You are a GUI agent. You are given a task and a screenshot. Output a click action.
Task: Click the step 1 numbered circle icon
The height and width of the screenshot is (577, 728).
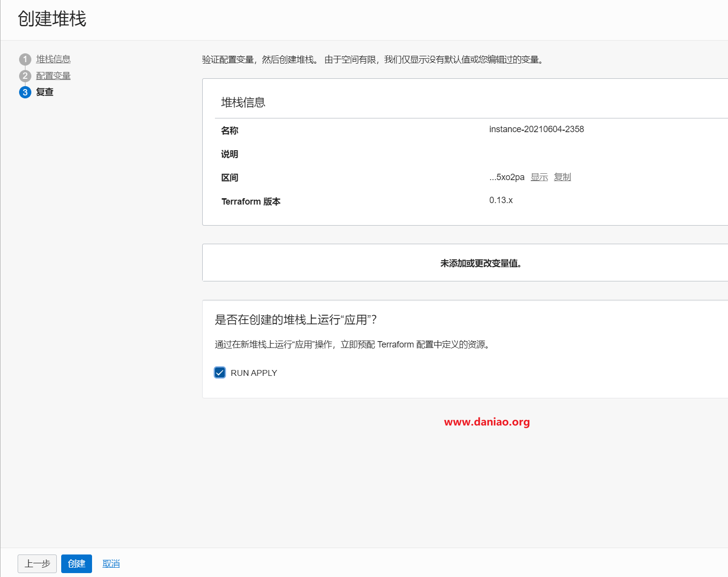pyautogui.click(x=25, y=59)
